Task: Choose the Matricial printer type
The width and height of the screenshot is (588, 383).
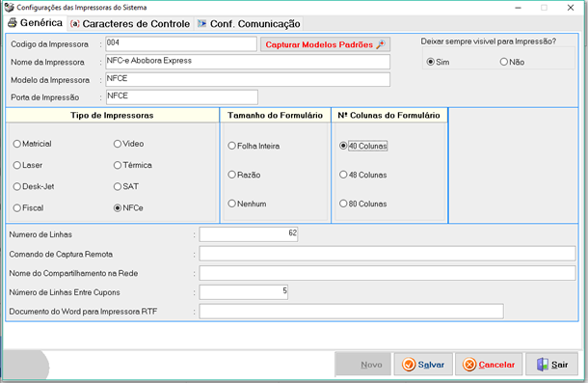Action: tap(32, 144)
